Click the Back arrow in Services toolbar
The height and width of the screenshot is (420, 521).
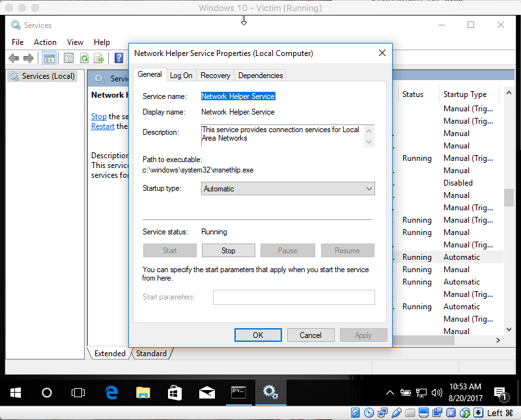click(x=14, y=59)
